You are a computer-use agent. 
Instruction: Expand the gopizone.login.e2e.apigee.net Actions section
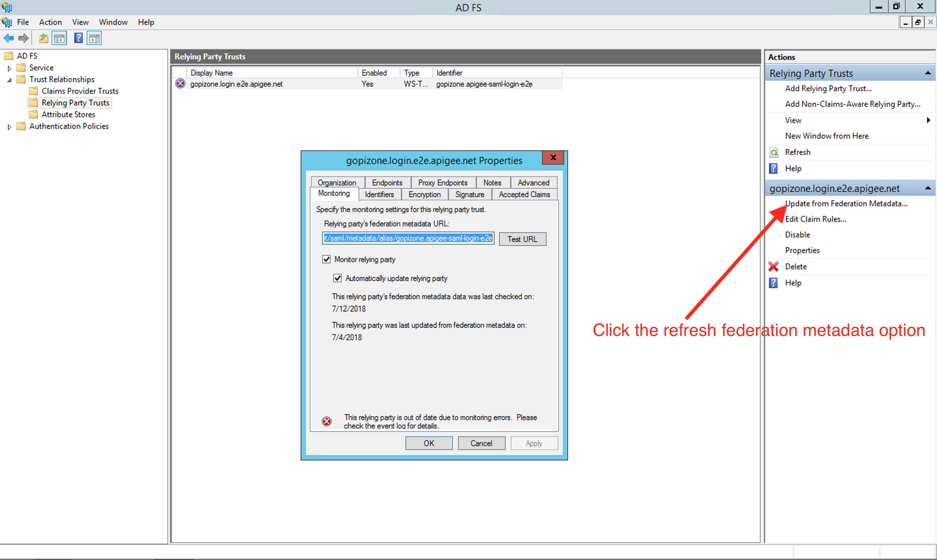click(929, 188)
